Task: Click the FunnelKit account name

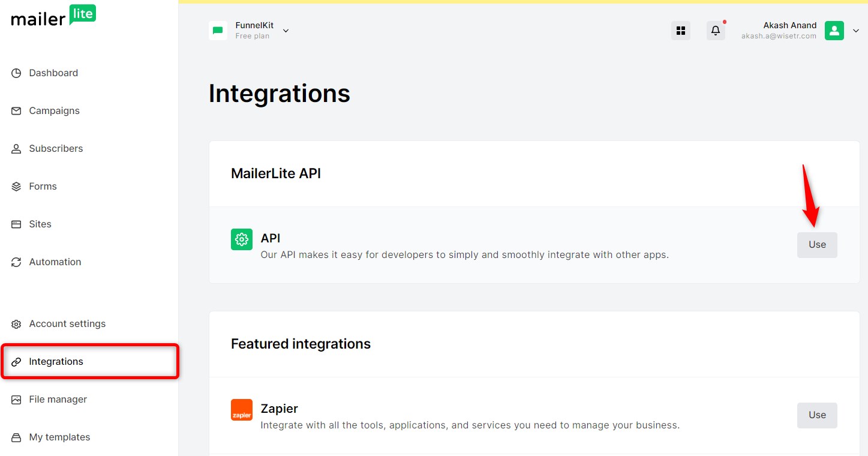Action: tap(254, 25)
